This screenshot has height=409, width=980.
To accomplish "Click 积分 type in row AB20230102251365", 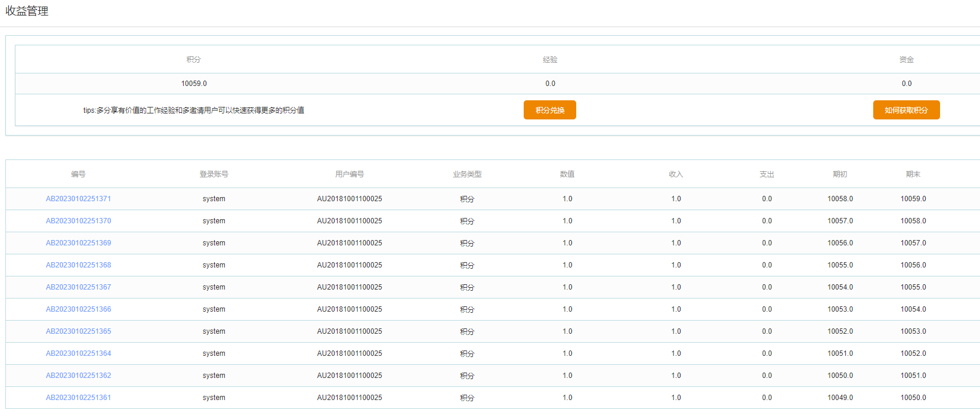I will click(x=467, y=331).
